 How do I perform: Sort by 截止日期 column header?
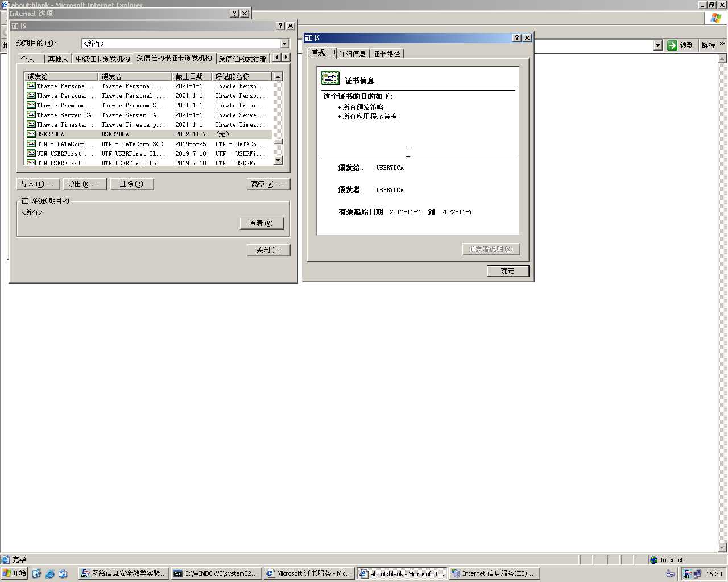pyautogui.click(x=192, y=76)
